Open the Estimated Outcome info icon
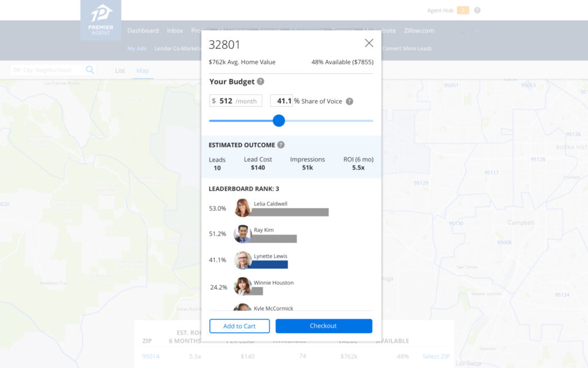The width and height of the screenshot is (588, 368). 280,144
